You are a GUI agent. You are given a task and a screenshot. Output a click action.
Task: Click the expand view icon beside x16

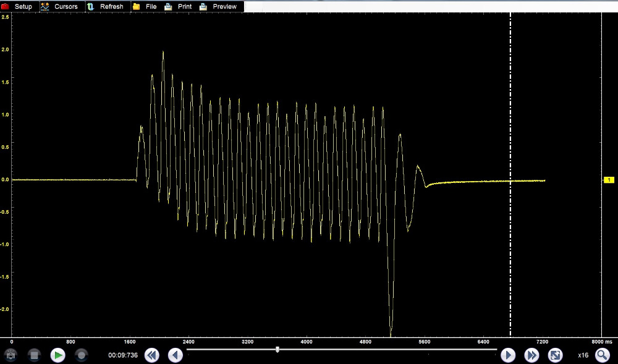click(x=555, y=355)
